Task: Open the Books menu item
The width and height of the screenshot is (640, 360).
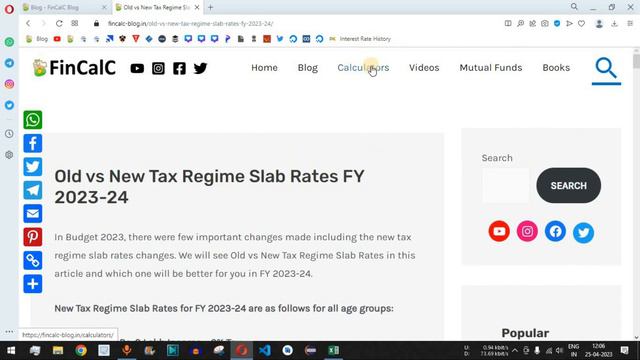Action: point(556,68)
